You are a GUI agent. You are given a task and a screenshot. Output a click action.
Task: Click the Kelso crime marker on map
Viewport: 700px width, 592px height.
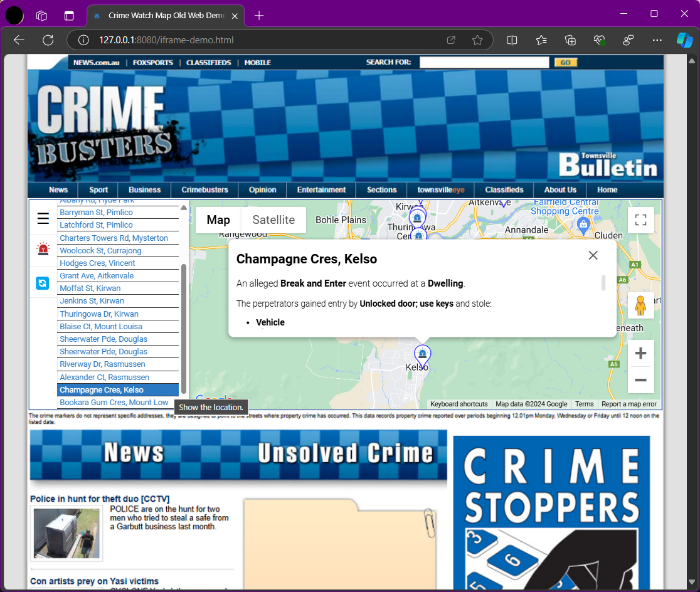(x=423, y=355)
